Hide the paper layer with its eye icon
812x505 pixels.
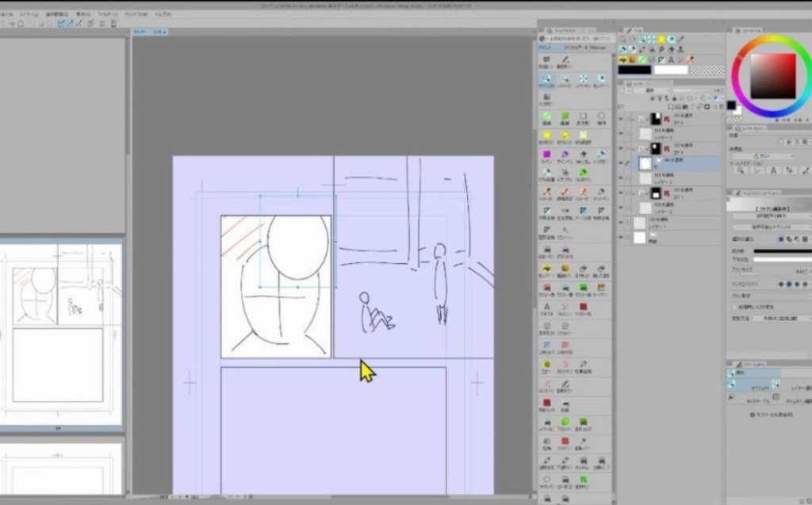coord(621,237)
